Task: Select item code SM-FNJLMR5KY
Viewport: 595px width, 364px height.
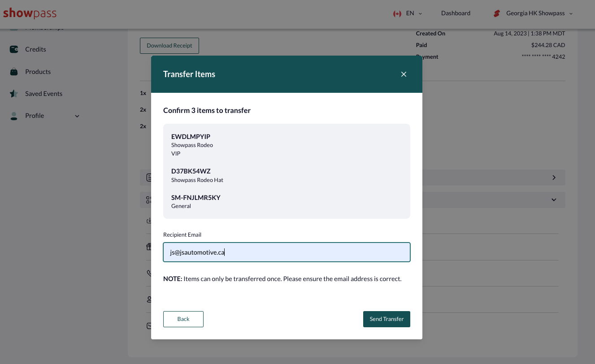Action: pos(196,198)
